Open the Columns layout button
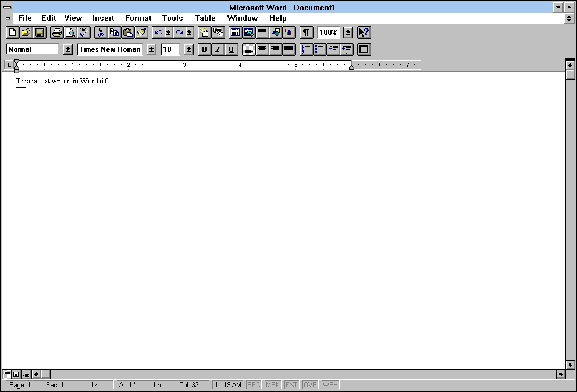This screenshot has height=392, width=577. click(262, 33)
